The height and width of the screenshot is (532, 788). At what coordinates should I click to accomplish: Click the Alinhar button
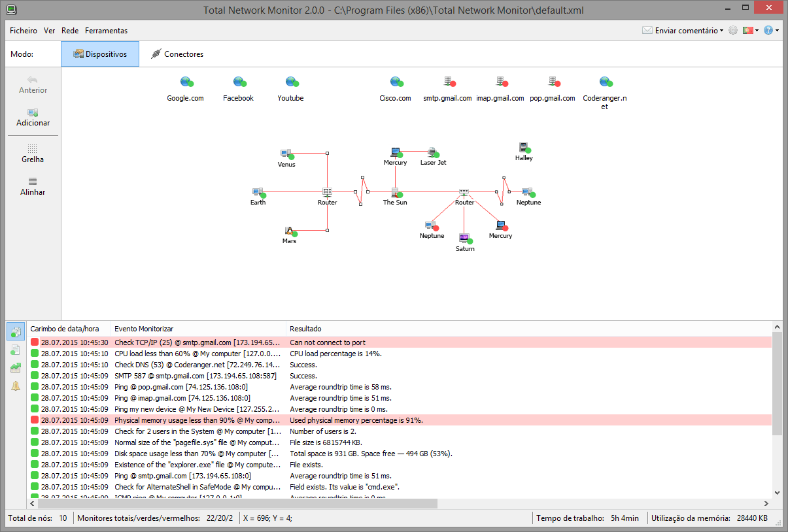(x=33, y=186)
